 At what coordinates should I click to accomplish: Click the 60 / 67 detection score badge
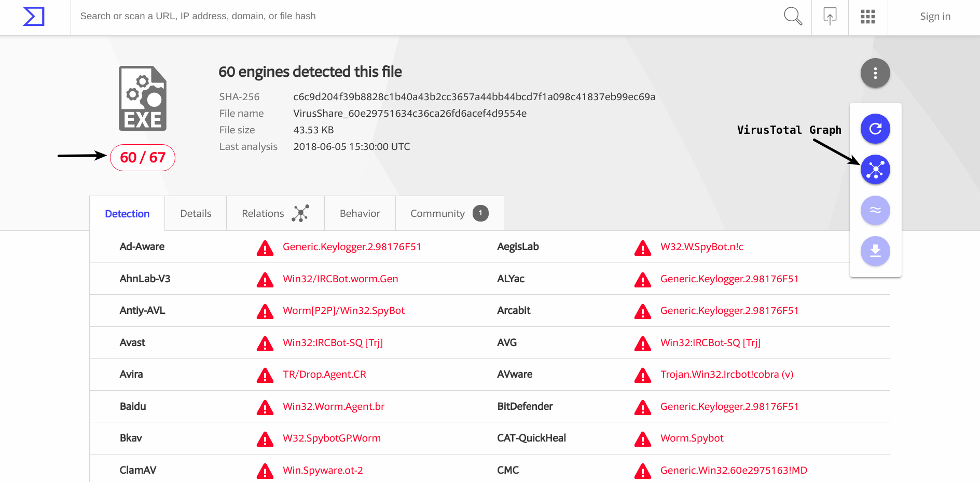pyautogui.click(x=143, y=158)
